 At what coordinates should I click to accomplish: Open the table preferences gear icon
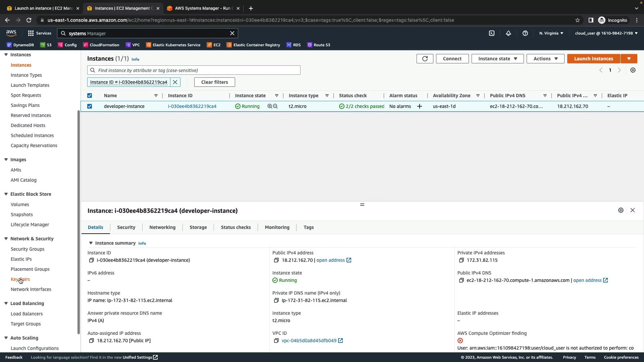pos(633,70)
